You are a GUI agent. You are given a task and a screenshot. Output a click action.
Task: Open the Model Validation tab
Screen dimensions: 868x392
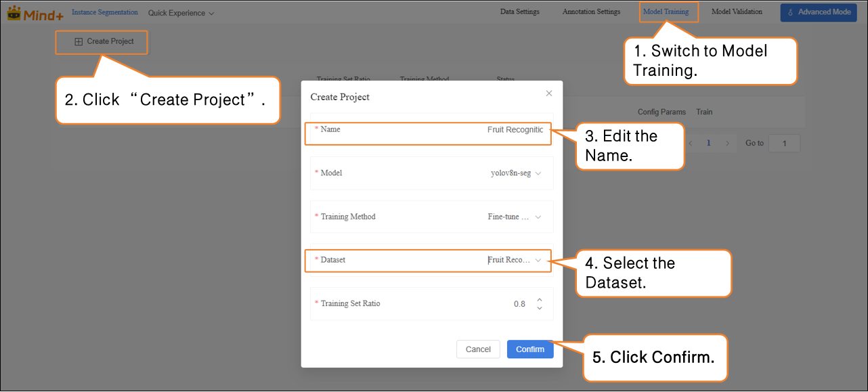[x=737, y=12]
